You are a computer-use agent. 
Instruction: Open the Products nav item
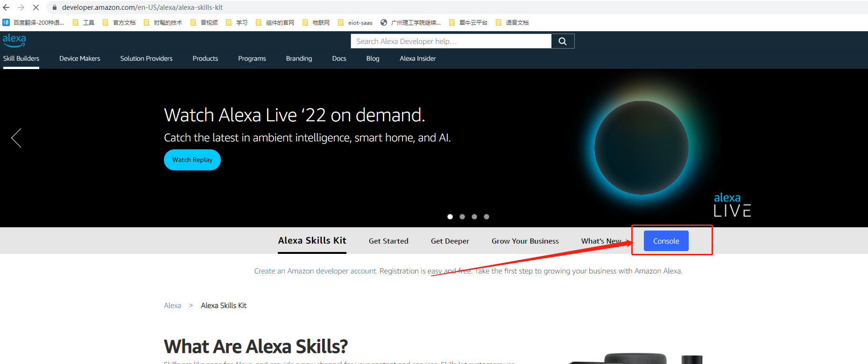(x=205, y=58)
